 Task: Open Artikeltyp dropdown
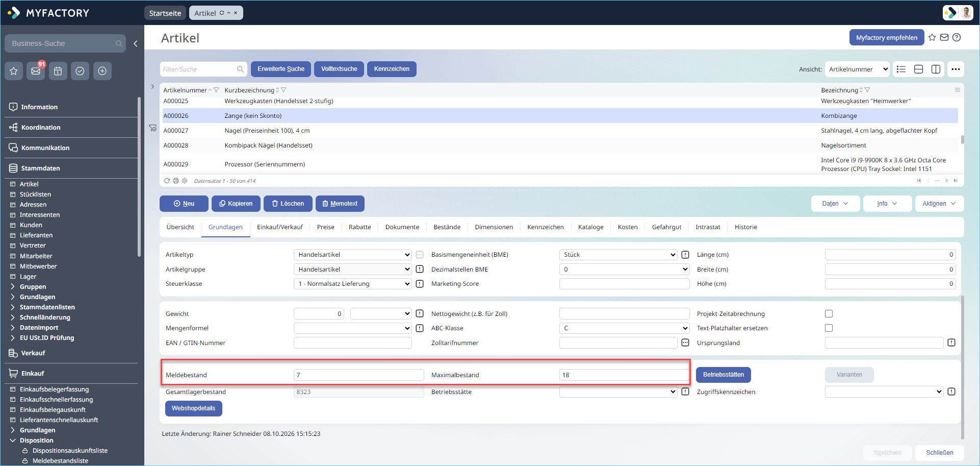(x=352, y=255)
